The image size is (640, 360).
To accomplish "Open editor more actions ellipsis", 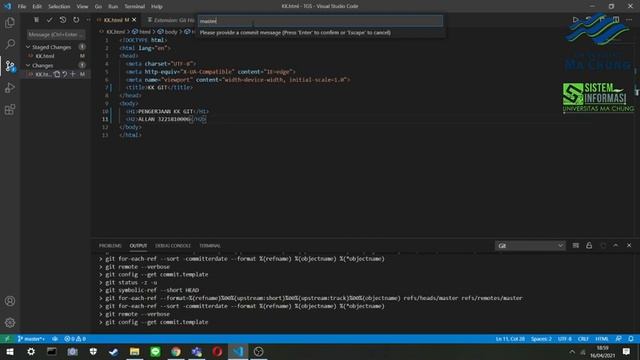I will pyautogui.click(x=629, y=20).
